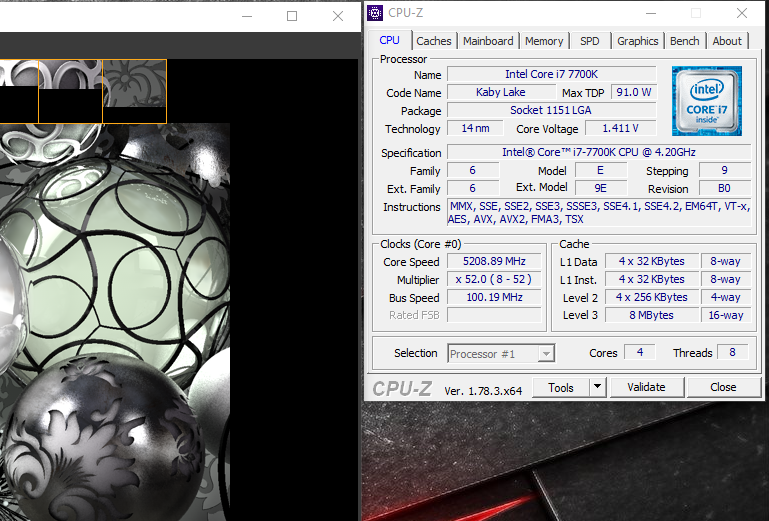Open the SPD tab
This screenshot has height=521, width=769.
[x=590, y=41]
